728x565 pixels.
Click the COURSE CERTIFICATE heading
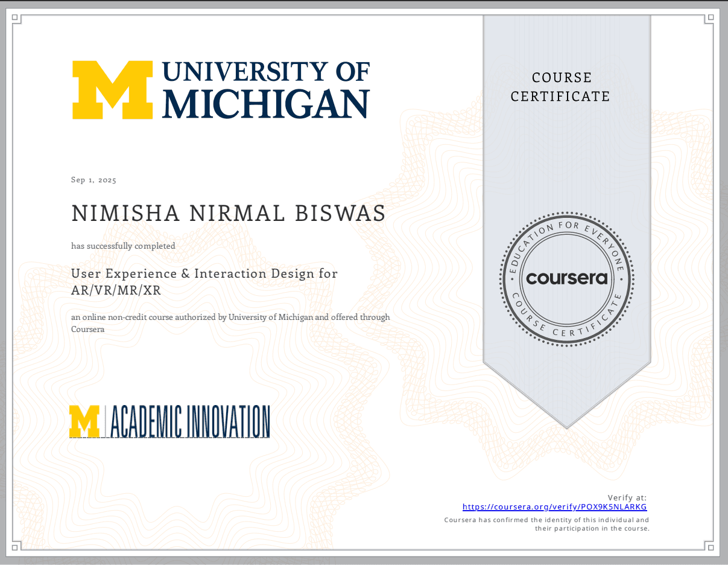tap(561, 87)
